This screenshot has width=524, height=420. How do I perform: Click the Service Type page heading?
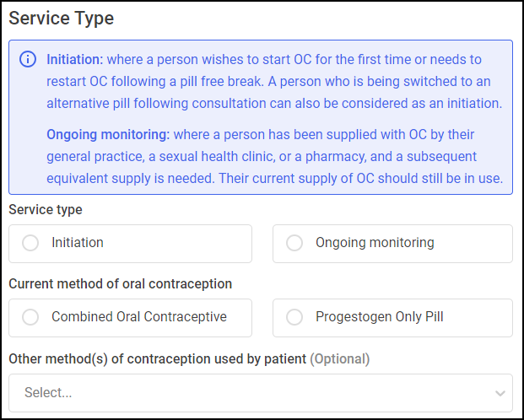[61, 18]
